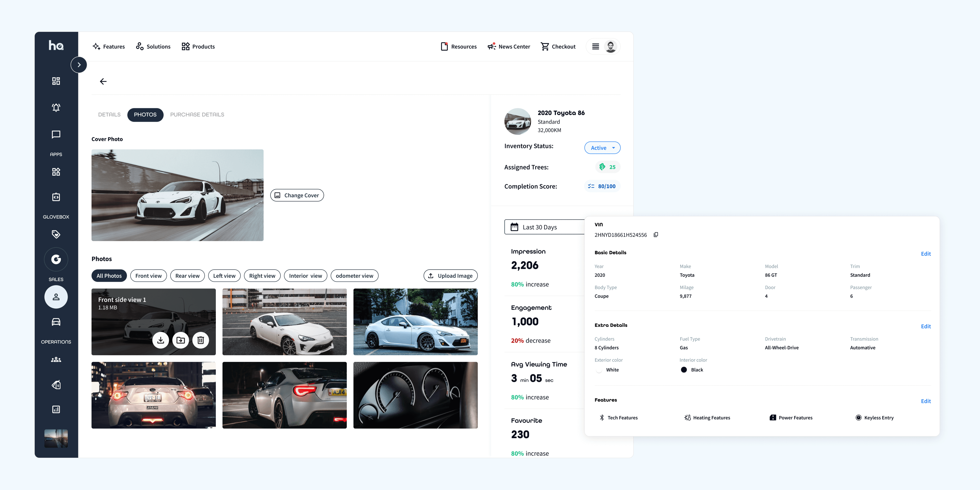This screenshot has height=490, width=980.
Task: Click the White exterior color swatch
Action: pos(599,370)
